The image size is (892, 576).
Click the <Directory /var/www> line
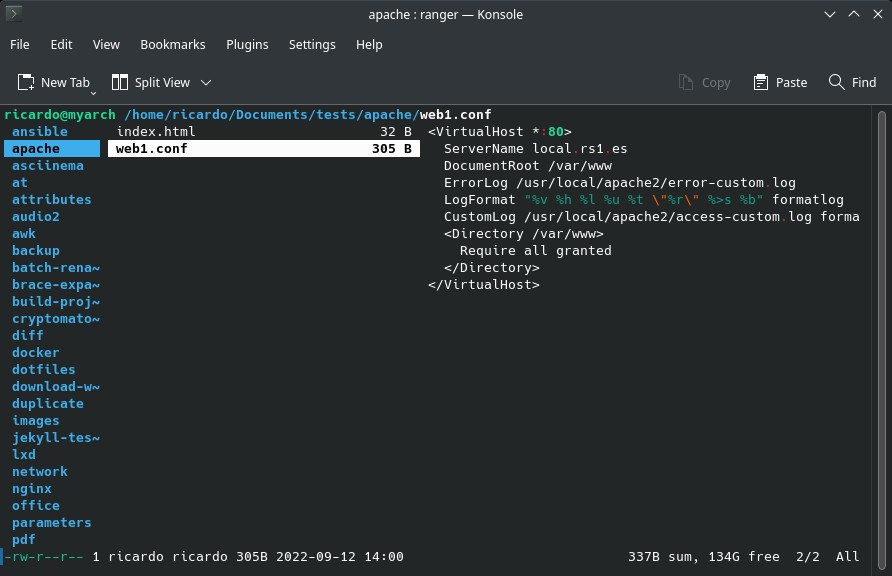pyautogui.click(x=524, y=234)
